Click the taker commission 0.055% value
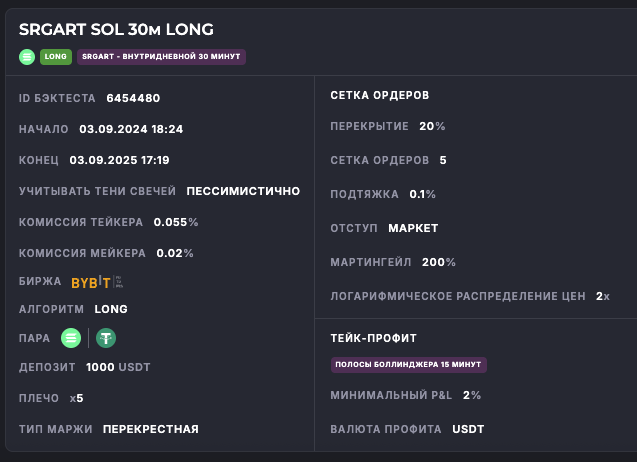The height and width of the screenshot is (462, 637). [x=176, y=222]
